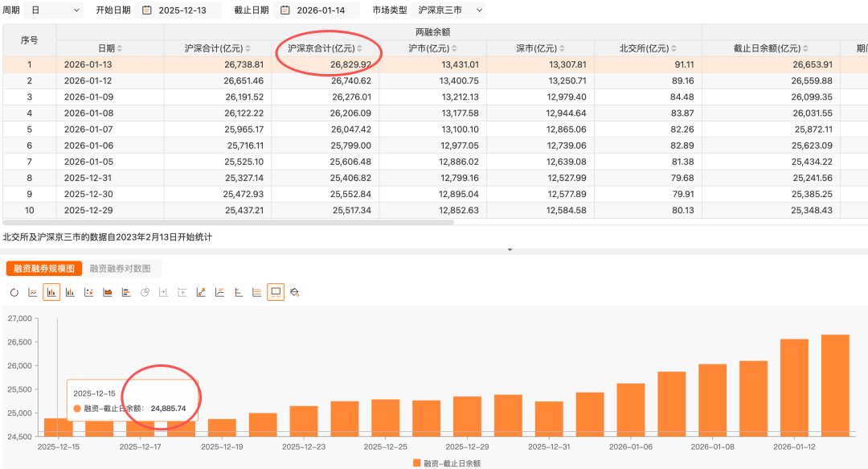Click the bar for 2025-12-31

(549, 418)
